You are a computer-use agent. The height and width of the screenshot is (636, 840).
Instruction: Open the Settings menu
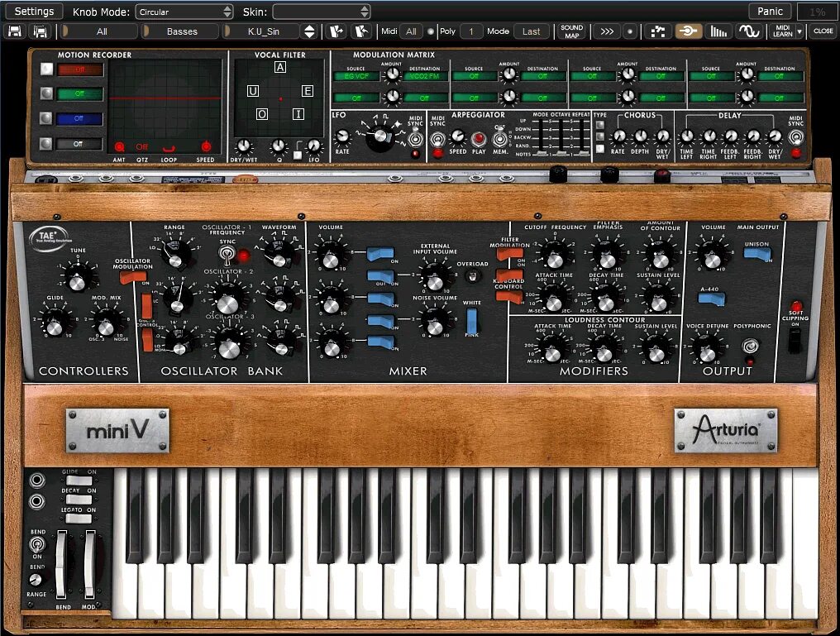tap(34, 12)
